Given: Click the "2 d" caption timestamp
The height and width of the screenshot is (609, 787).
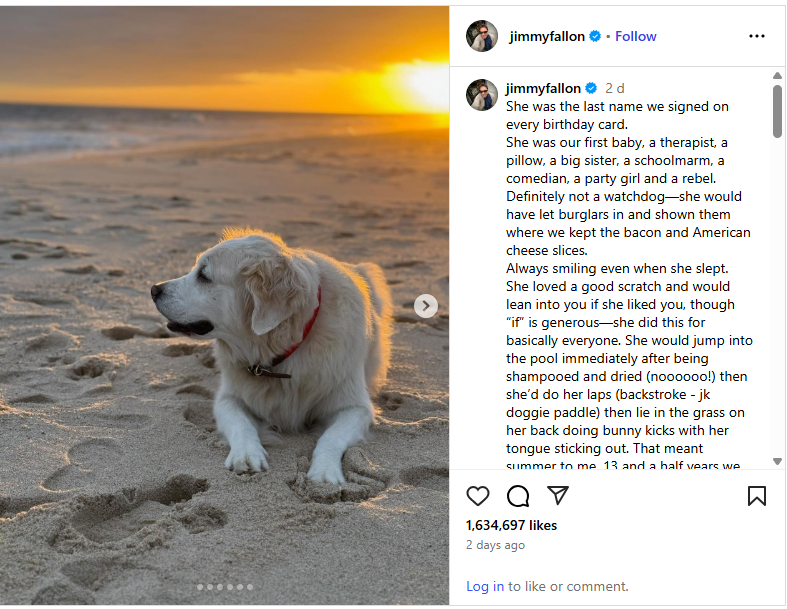Looking at the screenshot, I should (615, 88).
